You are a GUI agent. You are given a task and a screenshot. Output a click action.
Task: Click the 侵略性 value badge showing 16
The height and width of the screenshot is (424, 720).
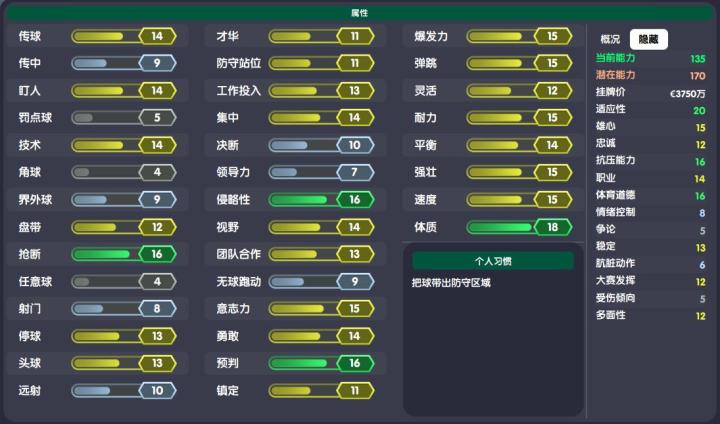click(354, 200)
